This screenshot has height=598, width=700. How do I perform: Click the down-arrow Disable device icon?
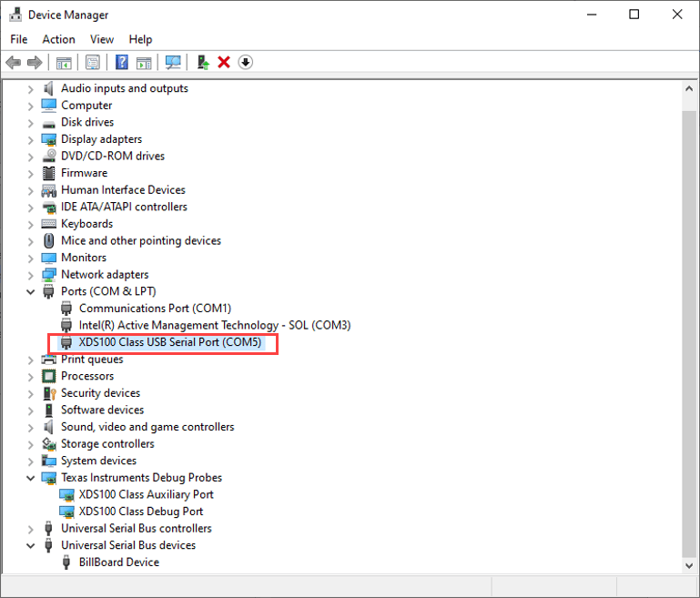pyautogui.click(x=246, y=62)
